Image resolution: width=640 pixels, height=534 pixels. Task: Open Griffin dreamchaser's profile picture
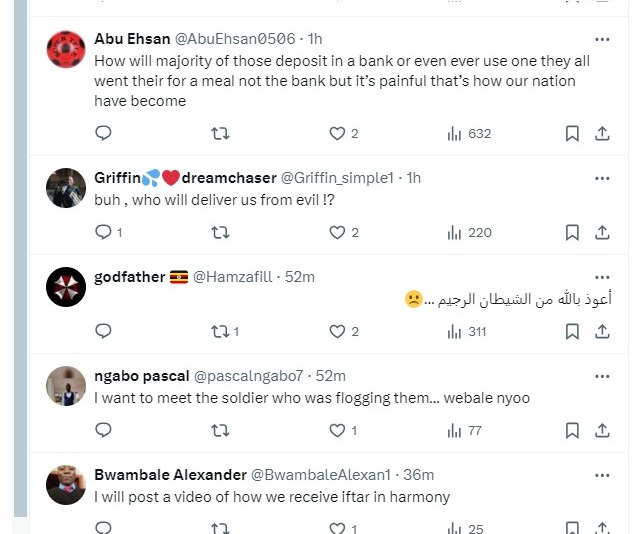pyautogui.click(x=66, y=187)
